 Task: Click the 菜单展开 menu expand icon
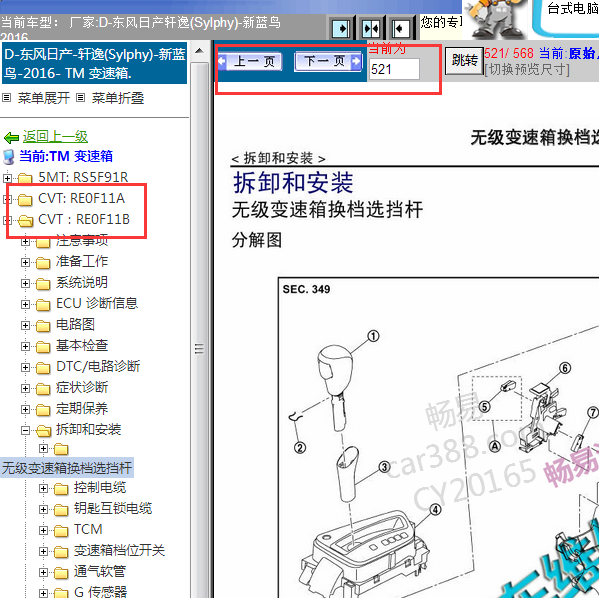point(6,98)
